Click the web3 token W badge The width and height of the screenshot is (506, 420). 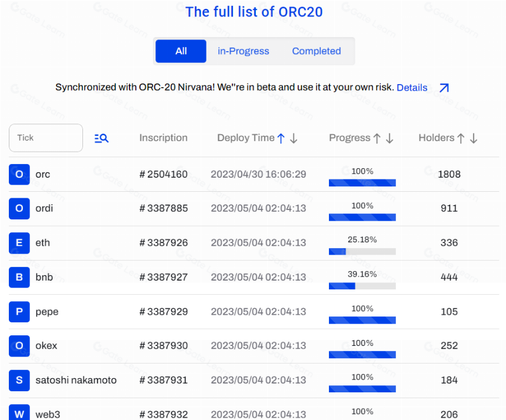point(19,412)
